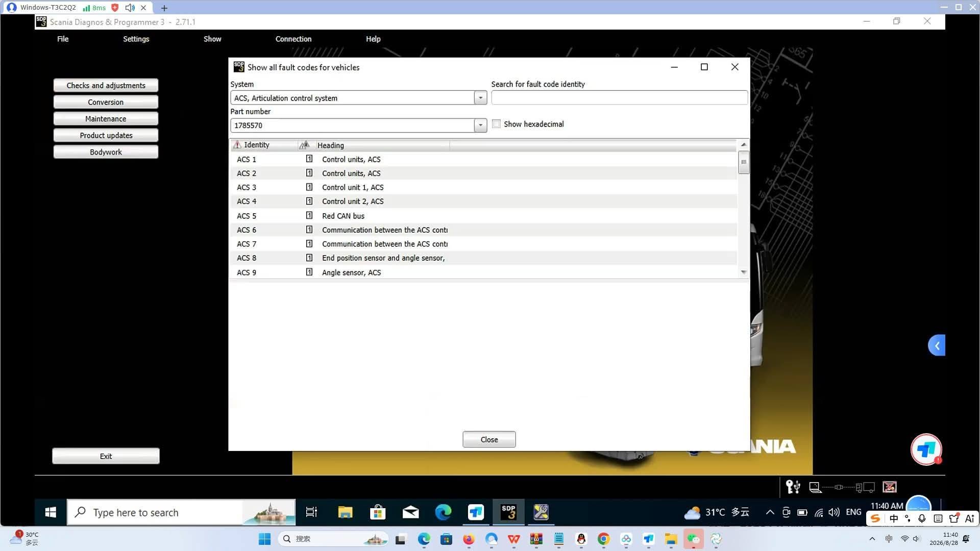The image size is (980, 551).
Task: Switch the ENG input language indicator
Action: [x=853, y=512]
